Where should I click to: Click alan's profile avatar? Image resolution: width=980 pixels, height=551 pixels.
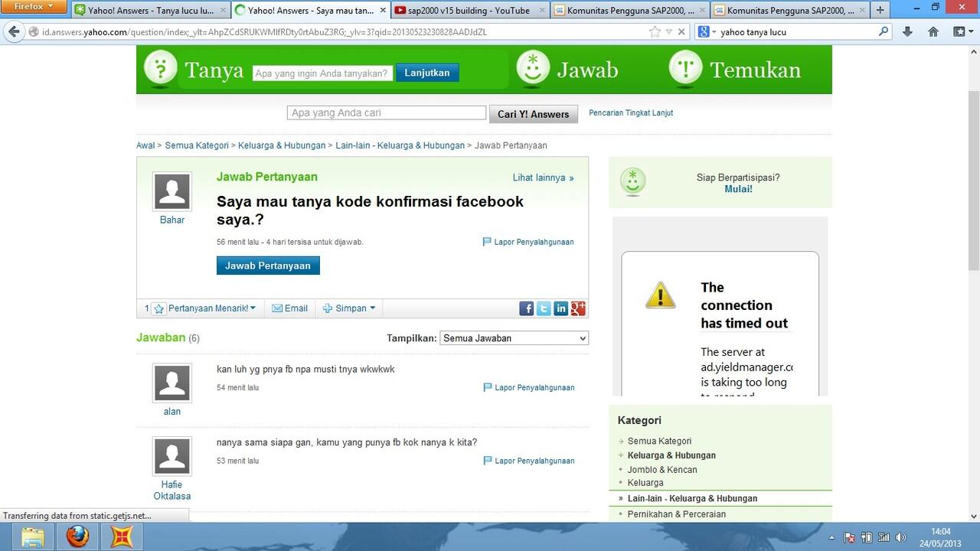[172, 383]
